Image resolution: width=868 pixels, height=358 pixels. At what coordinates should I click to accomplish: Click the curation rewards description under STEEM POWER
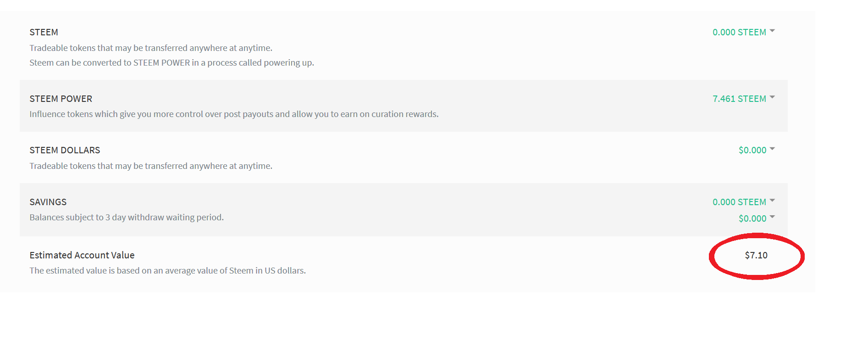[234, 114]
